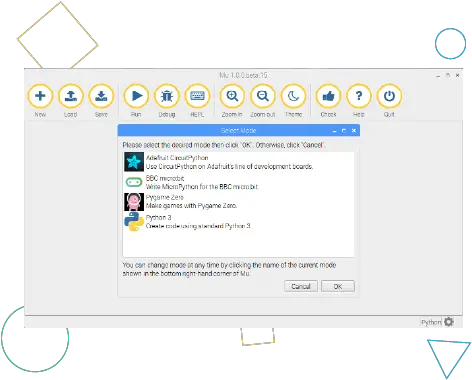Close the Select Mode dialog
The image size is (472, 380).
pos(354,131)
